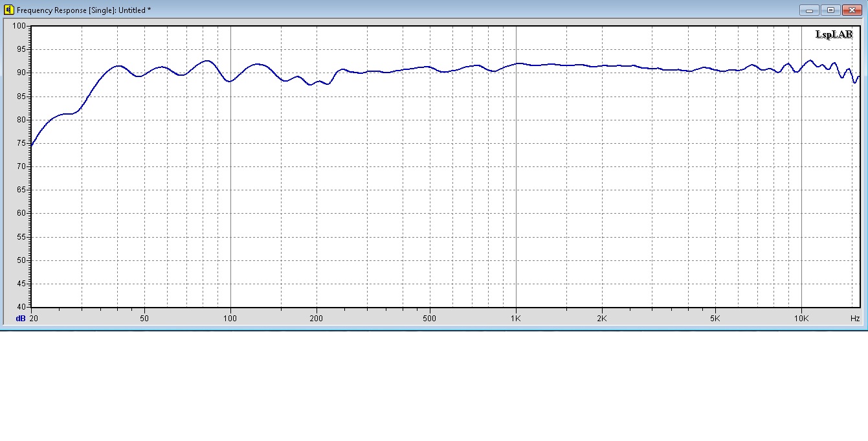Click the '40' dB level label
Viewport: 868px width, 441px height.
[x=21, y=307]
